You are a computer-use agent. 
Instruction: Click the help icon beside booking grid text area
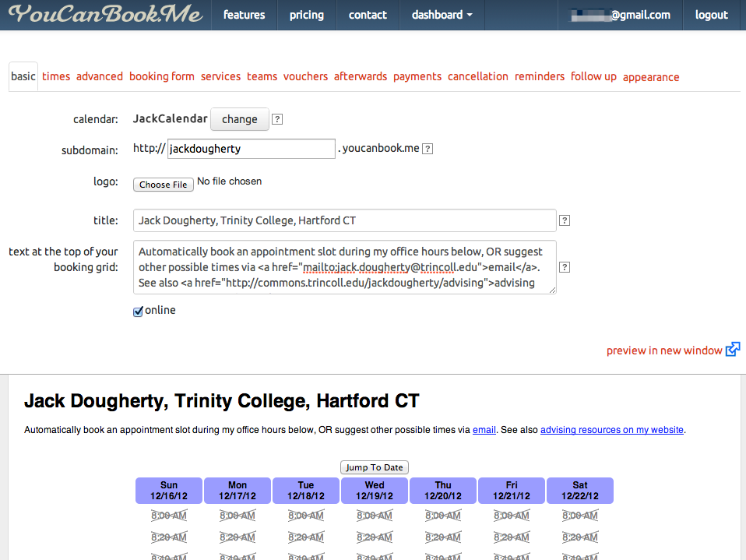click(565, 267)
